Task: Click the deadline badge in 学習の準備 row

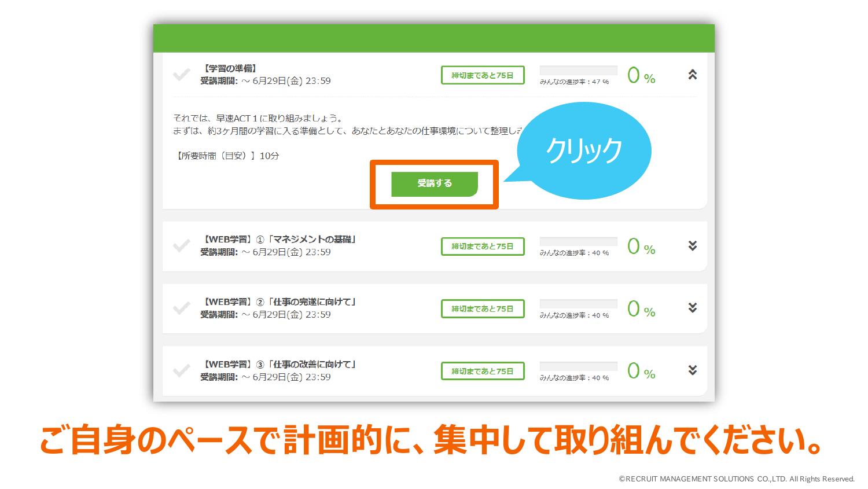Action: click(483, 75)
